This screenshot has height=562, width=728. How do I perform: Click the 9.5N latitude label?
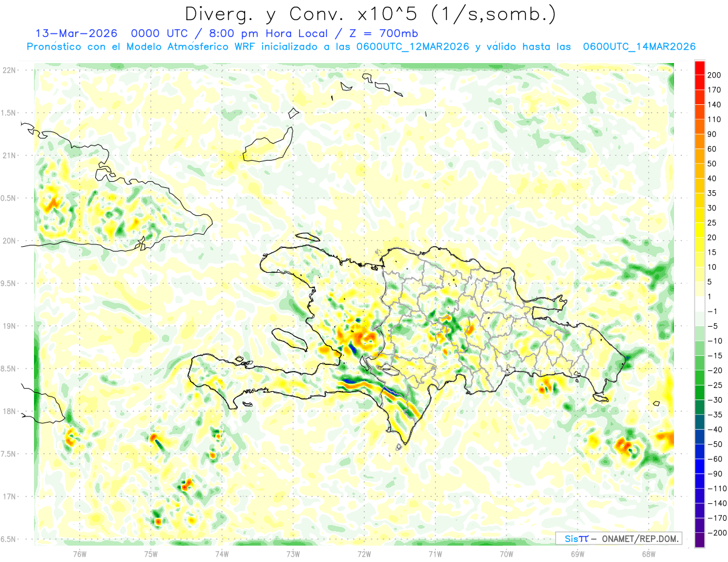tap(8, 283)
